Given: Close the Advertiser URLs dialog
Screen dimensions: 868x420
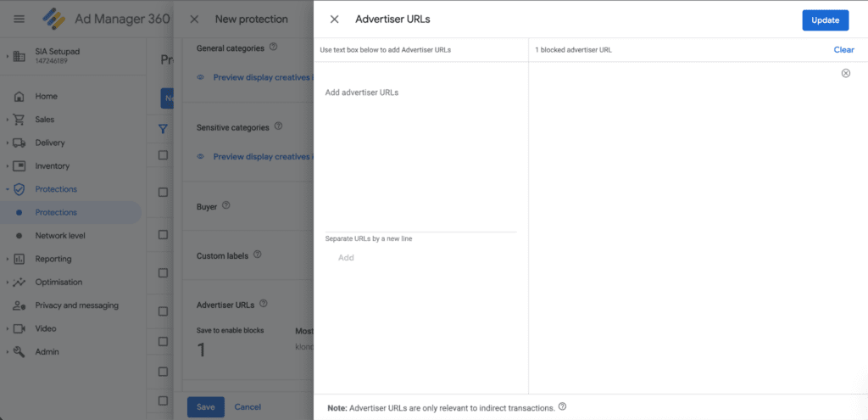Looking at the screenshot, I should pos(334,20).
